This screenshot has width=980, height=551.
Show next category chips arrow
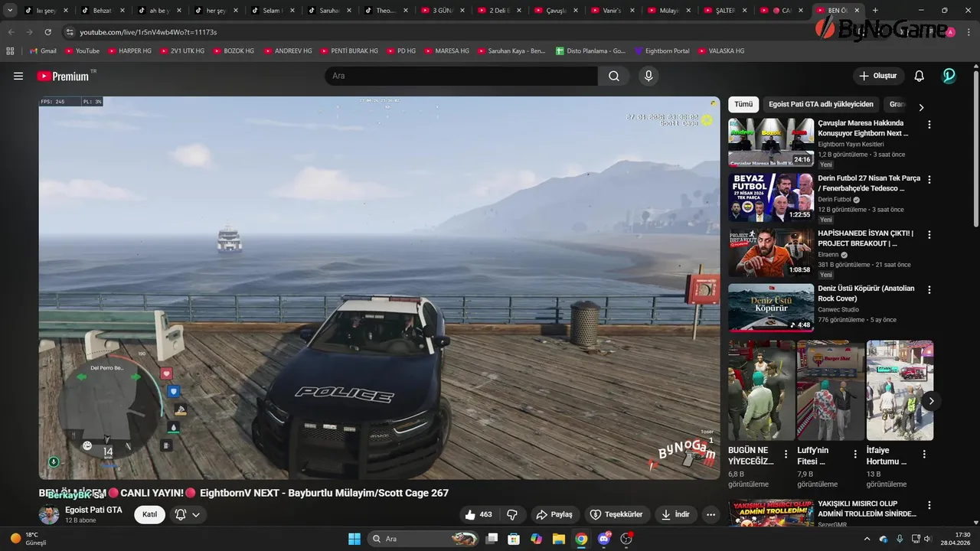coord(921,107)
